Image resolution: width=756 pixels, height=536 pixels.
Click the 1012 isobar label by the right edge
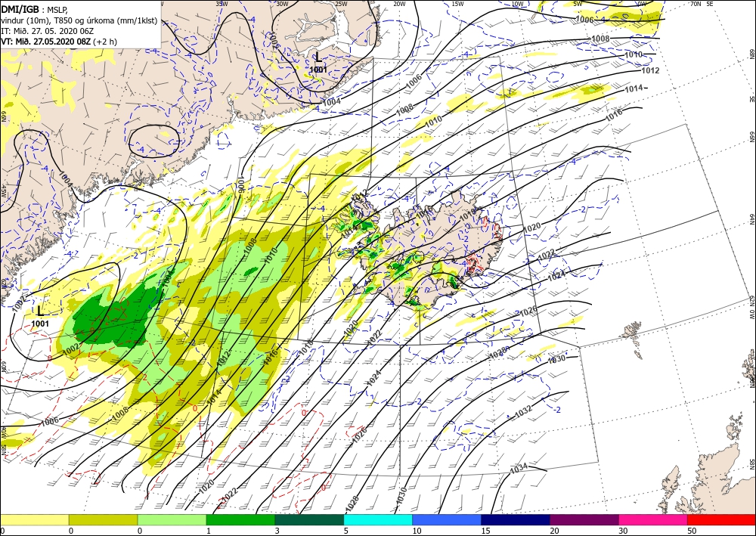click(650, 71)
